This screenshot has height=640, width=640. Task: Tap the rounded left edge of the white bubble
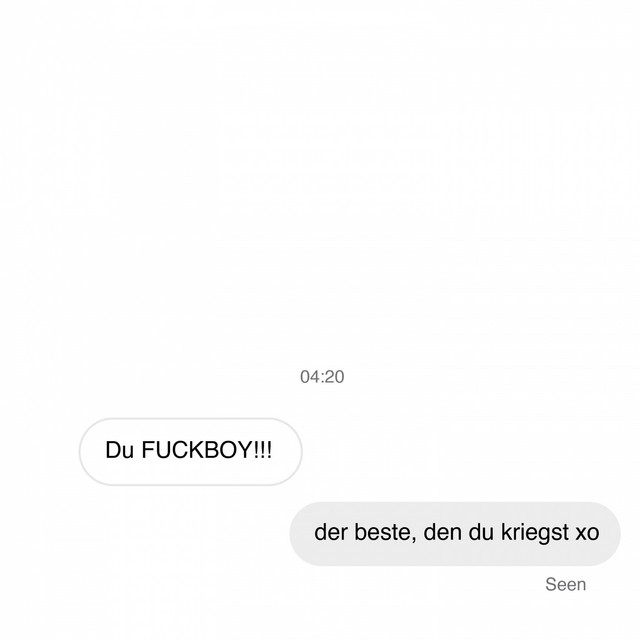pyautogui.click(x=85, y=451)
